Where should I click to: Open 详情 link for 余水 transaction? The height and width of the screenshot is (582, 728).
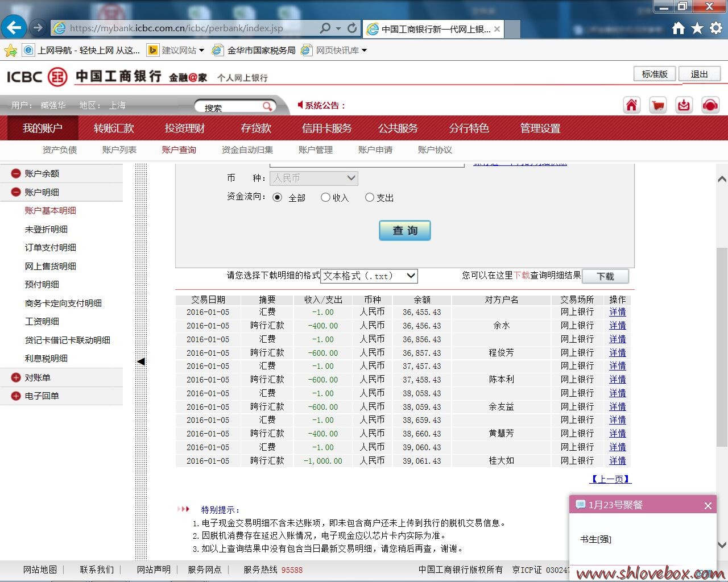point(618,326)
